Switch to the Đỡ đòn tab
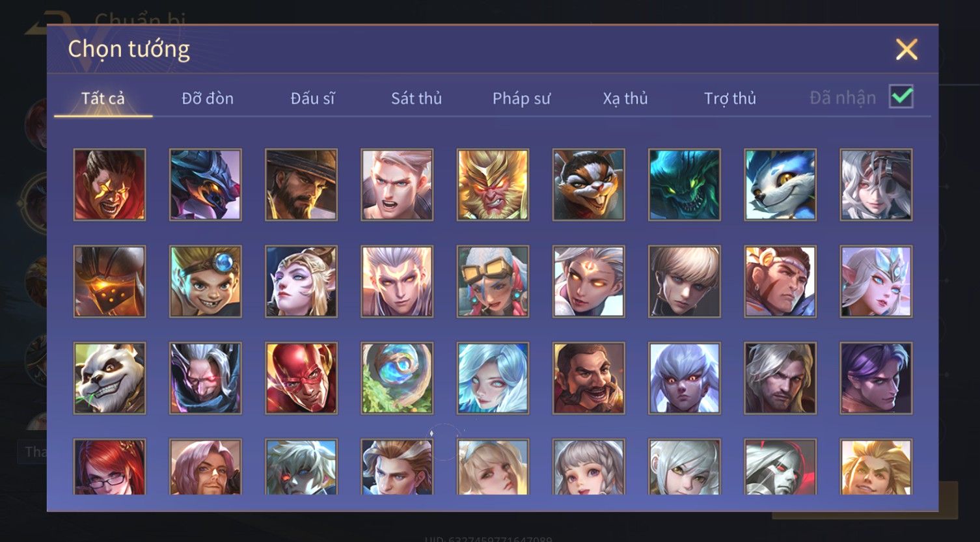 208,98
